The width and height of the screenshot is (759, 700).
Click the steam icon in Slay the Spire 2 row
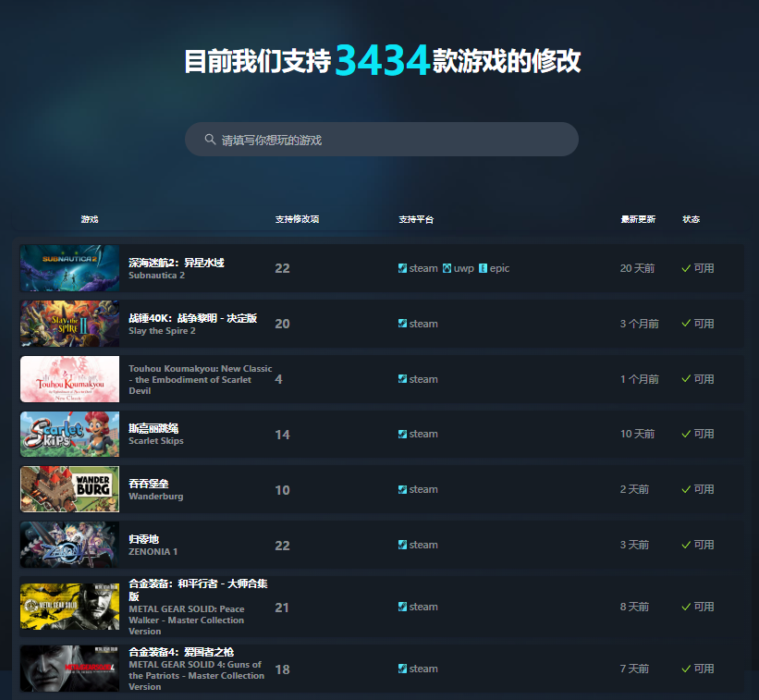[402, 324]
